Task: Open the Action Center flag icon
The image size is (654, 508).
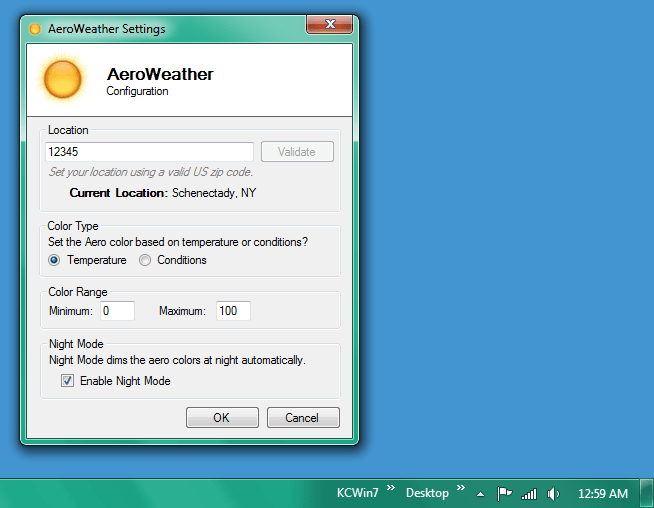Action: click(x=504, y=494)
